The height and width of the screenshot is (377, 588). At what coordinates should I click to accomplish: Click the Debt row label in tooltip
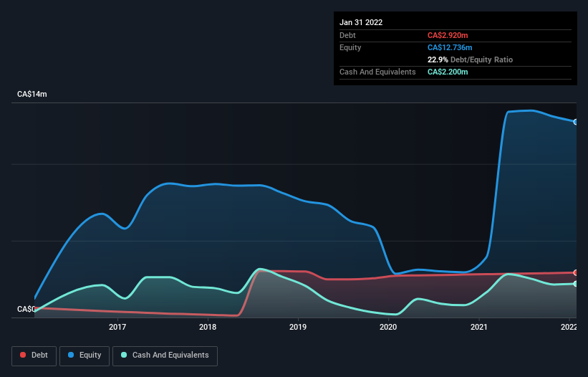pos(347,35)
